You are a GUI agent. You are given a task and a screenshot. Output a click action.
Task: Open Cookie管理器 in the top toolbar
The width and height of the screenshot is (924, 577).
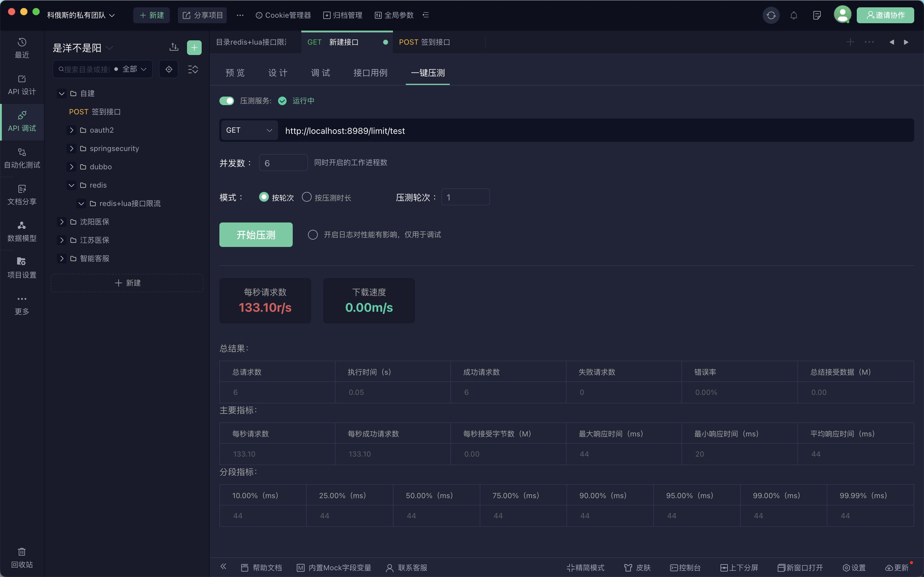pyautogui.click(x=283, y=15)
